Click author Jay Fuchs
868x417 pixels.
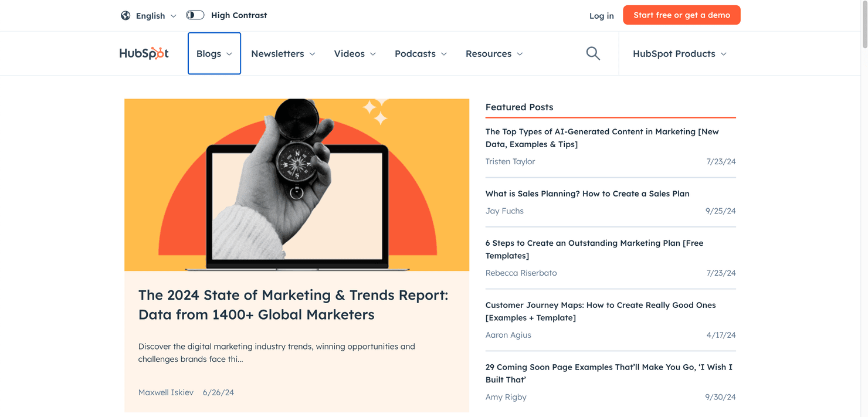pyautogui.click(x=504, y=211)
